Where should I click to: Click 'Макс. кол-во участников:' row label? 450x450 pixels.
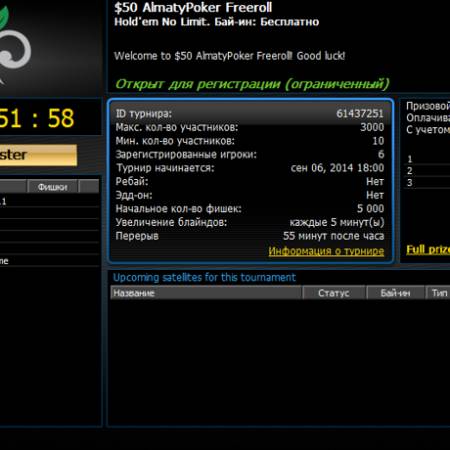tap(177, 127)
